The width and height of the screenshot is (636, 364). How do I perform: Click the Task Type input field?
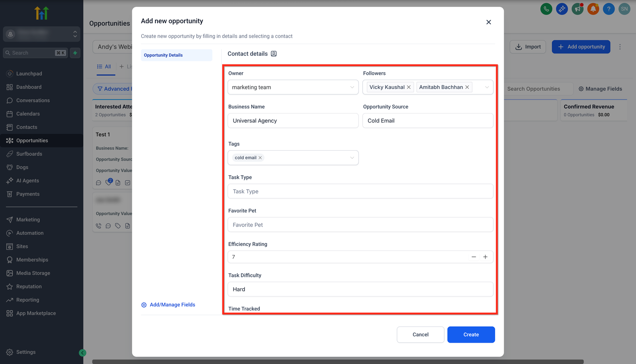[360, 192]
